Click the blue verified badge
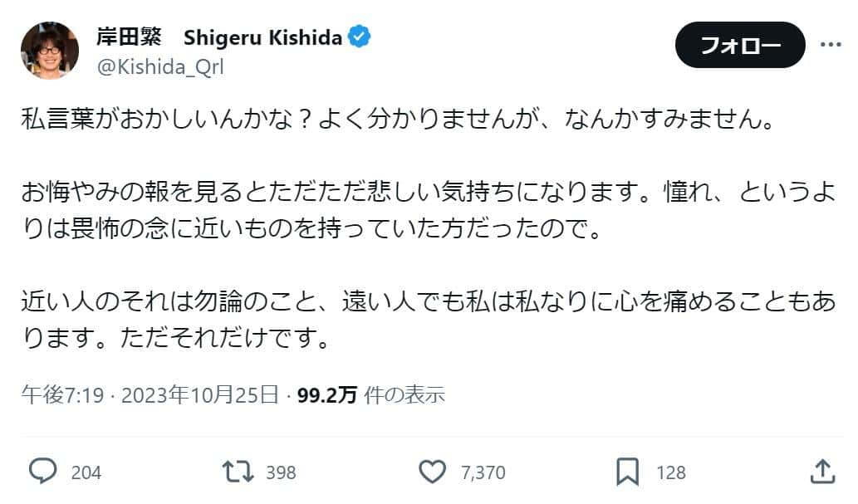This screenshot has width=858, height=504. click(360, 37)
